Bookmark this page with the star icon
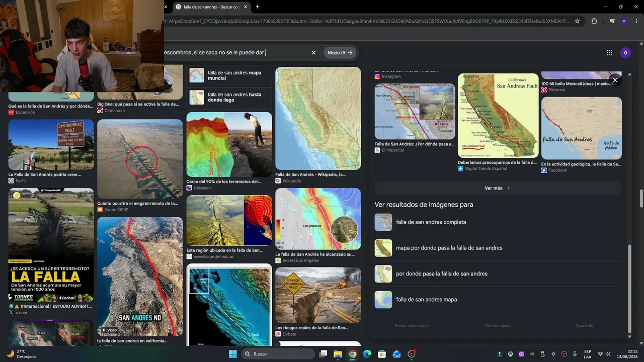The image size is (644, 362). tap(577, 21)
